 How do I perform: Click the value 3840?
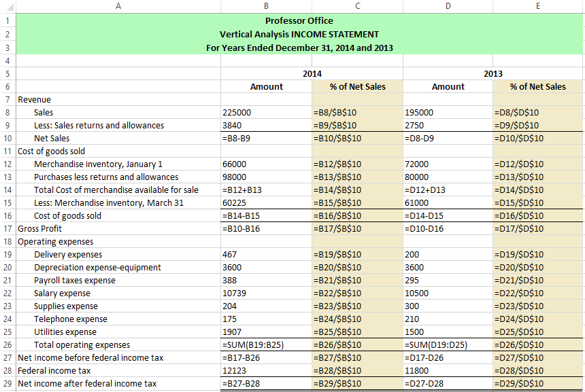(x=267, y=125)
